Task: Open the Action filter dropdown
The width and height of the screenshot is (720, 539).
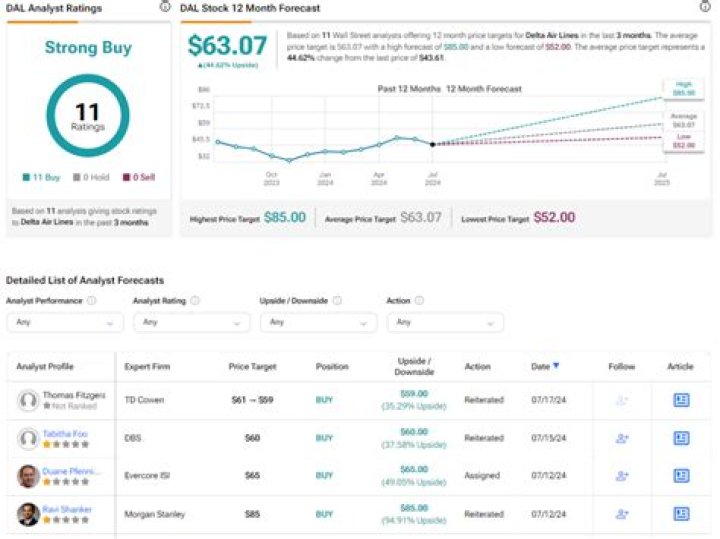Action: point(444,322)
